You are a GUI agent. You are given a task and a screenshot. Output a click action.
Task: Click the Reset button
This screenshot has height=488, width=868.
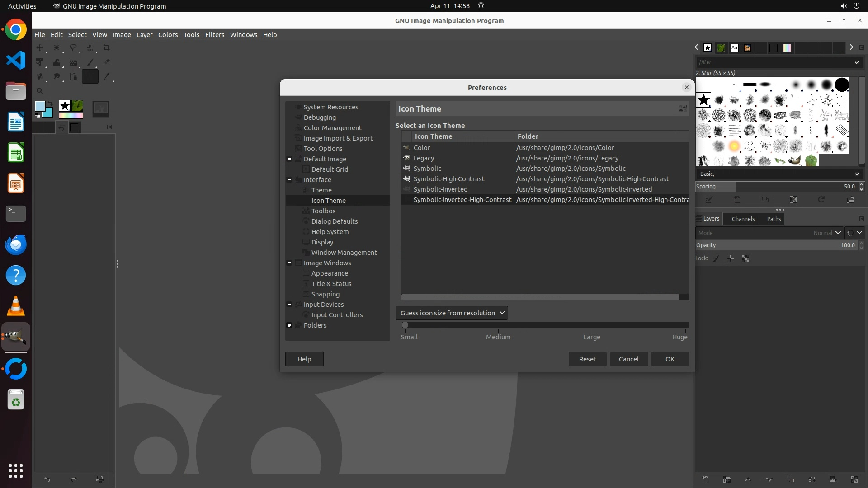(587, 359)
